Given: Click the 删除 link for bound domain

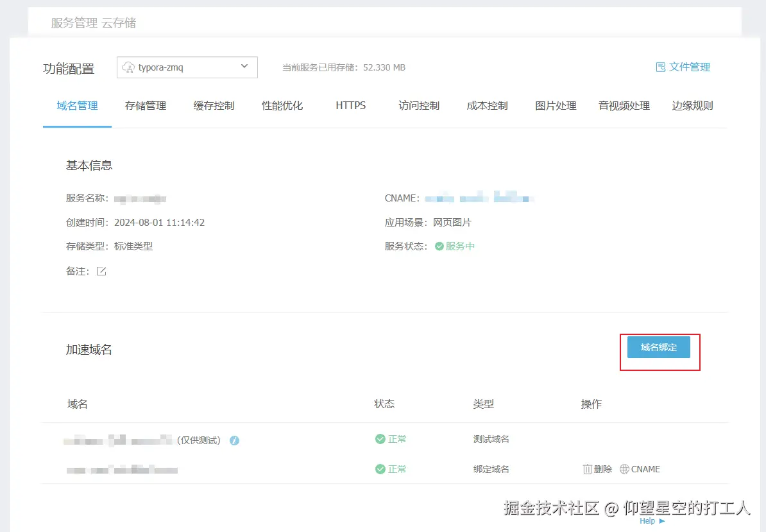Looking at the screenshot, I should pyautogui.click(x=597, y=469).
